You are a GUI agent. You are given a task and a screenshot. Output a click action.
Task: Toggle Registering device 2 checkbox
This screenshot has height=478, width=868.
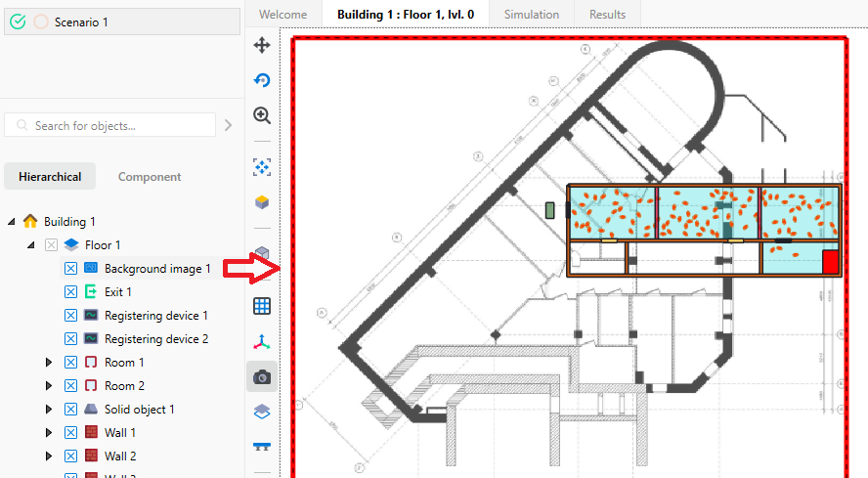70,339
